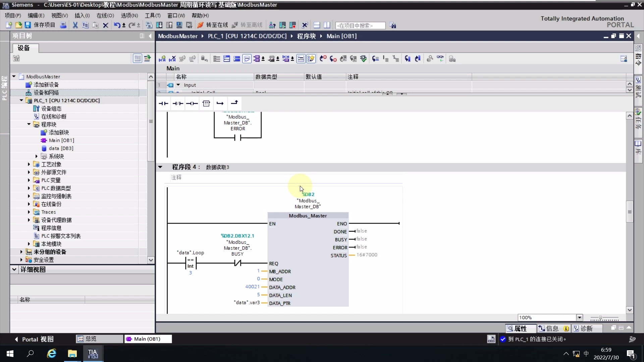Screen dimensions: 644x362
Task: Click the project search field in the toolbar
Action: [x=361, y=25]
